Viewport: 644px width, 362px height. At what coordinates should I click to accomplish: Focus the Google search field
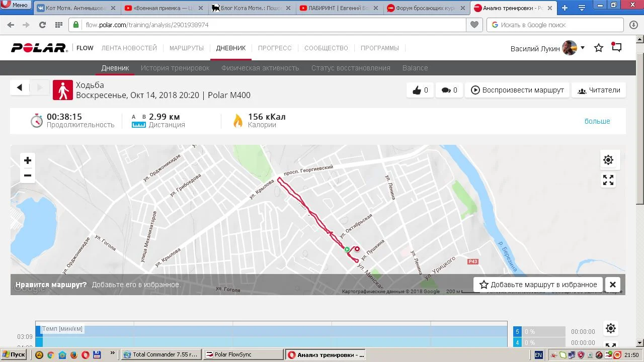click(x=555, y=25)
